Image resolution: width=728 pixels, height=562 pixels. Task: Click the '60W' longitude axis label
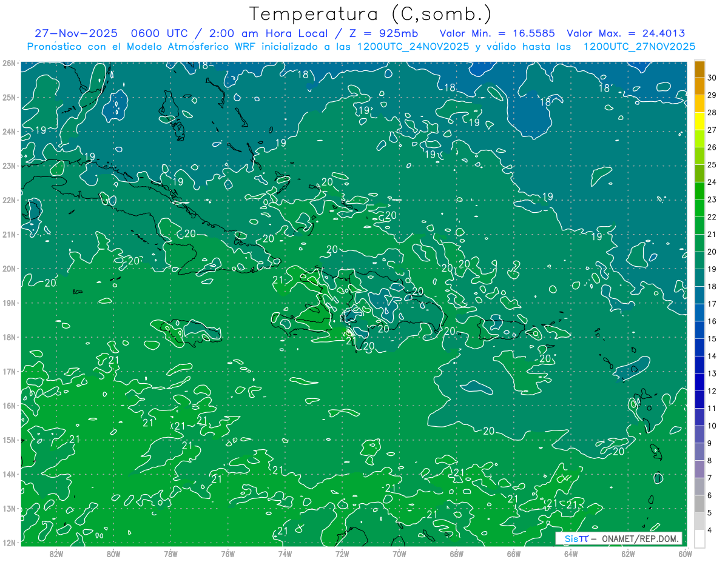click(684, 554)
